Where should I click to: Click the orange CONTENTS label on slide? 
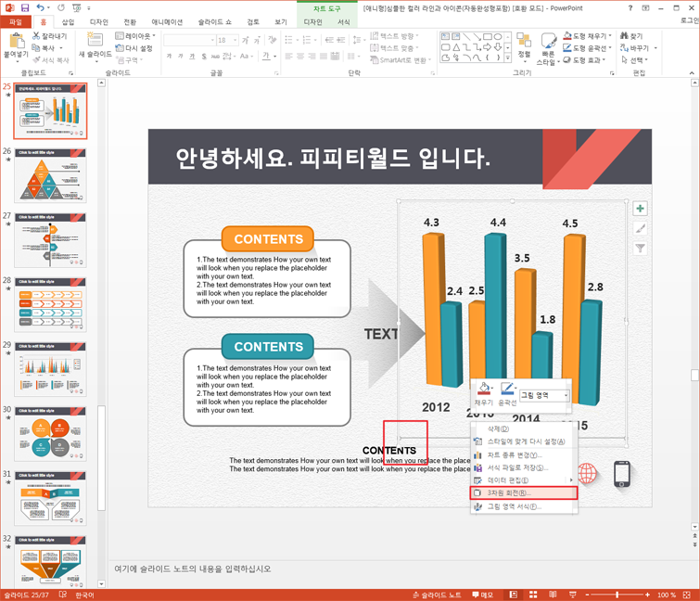tap(268, 239)
